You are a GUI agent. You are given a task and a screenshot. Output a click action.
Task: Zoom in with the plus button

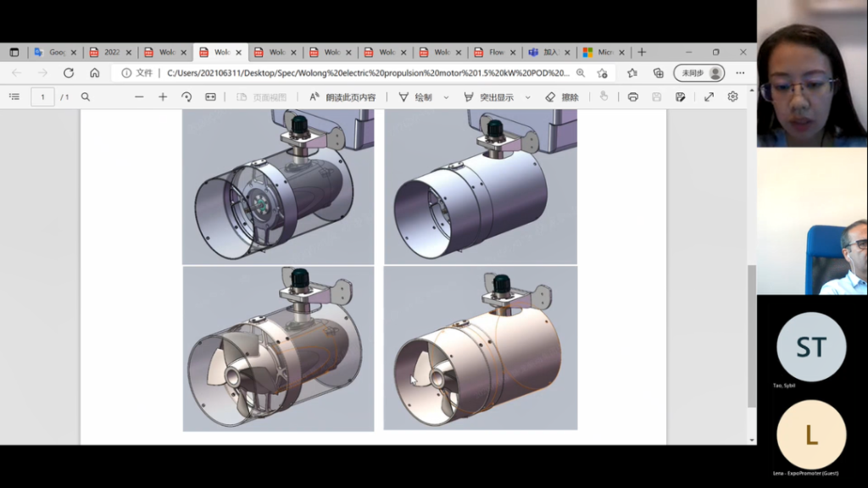(163, 97)
